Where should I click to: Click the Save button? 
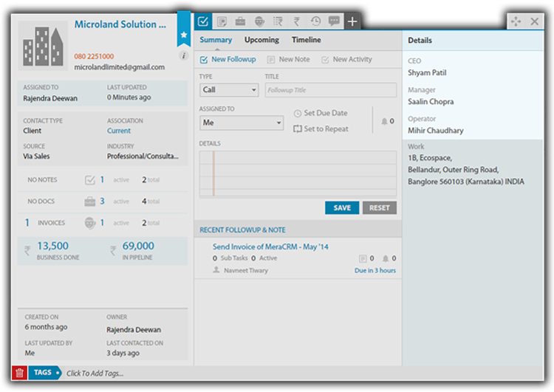click(x=342, y=207)
